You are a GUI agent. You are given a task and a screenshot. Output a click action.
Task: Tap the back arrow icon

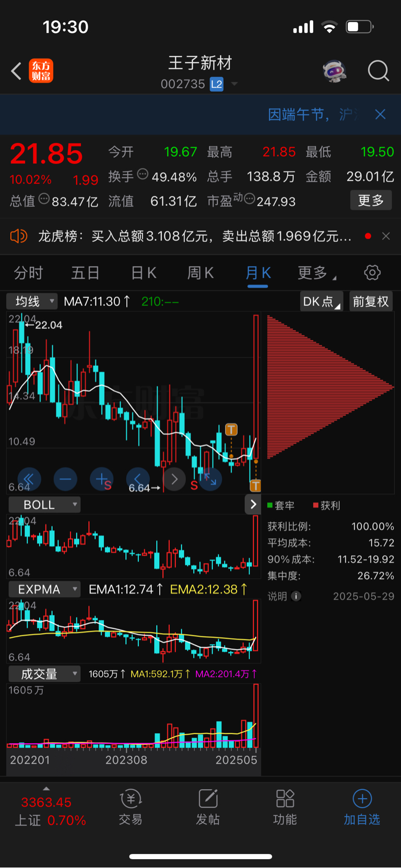16,71
